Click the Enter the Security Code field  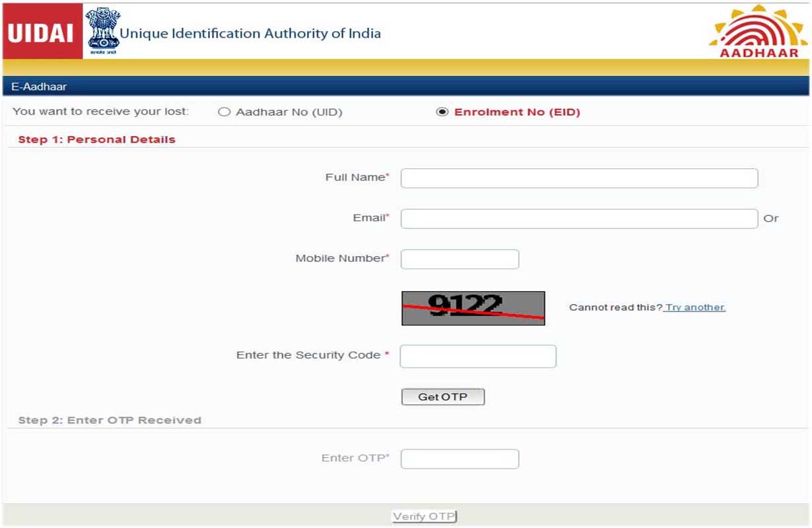pos(477,356)
